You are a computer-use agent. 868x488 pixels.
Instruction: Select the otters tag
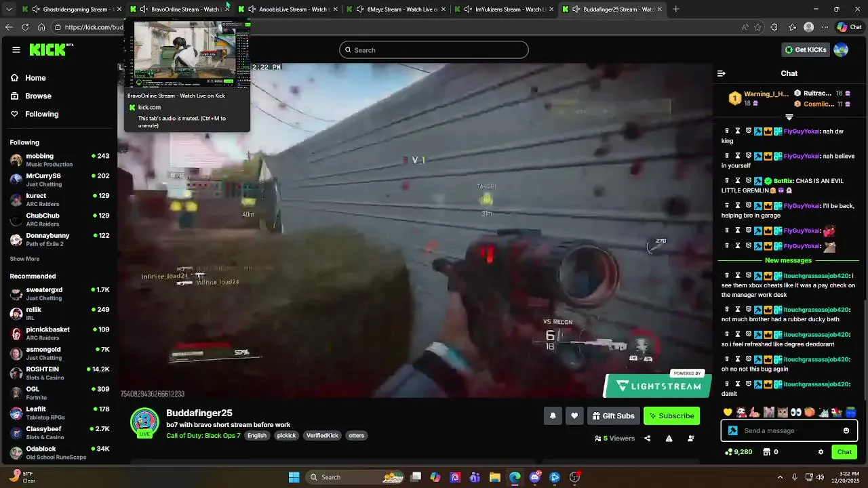point(357,436)
